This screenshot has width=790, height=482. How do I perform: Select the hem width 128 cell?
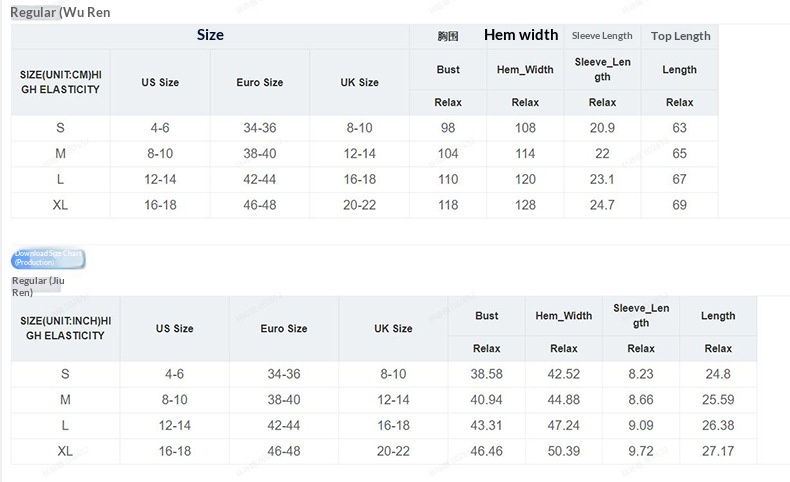click(525, 205)
